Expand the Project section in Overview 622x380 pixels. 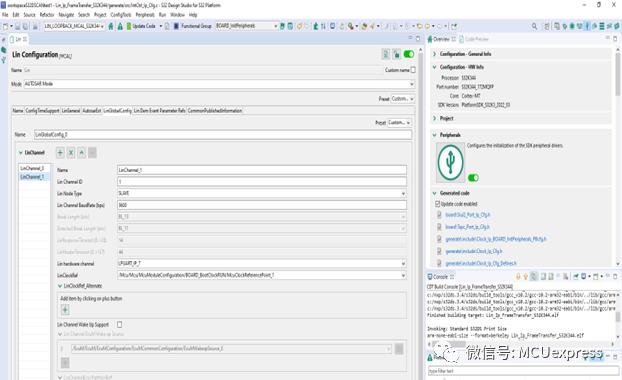[x=434, y=118]
